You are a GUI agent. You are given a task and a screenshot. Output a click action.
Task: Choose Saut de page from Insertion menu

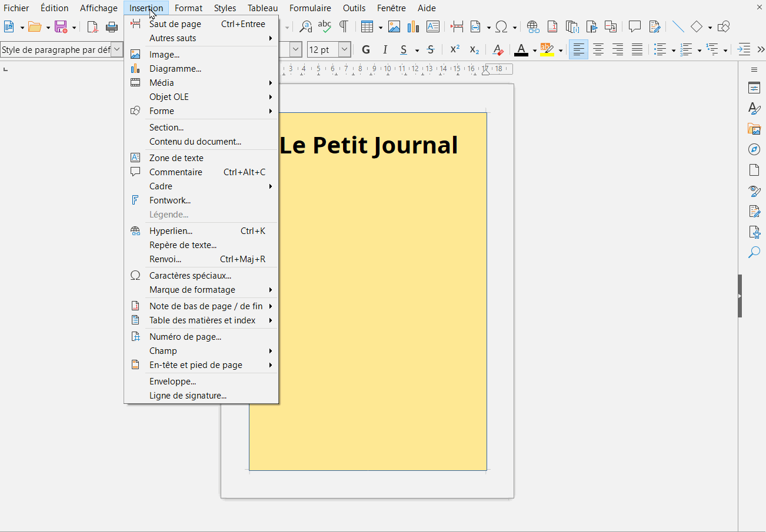[201, 24]
